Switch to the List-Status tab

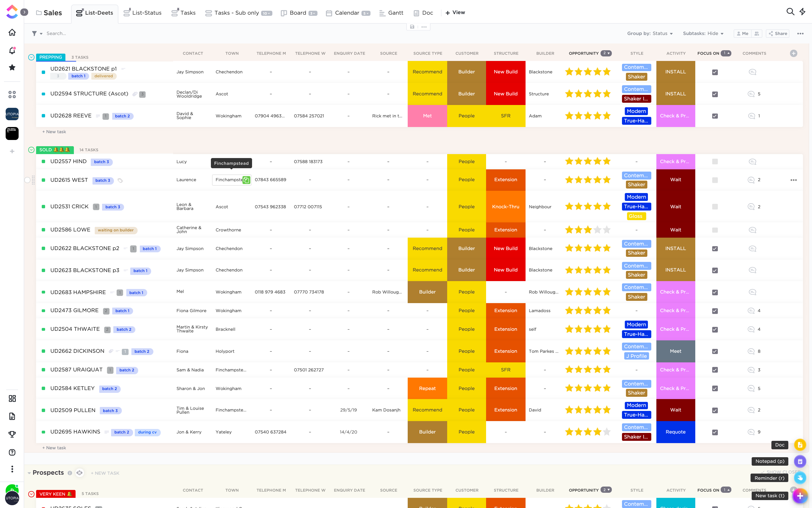(143, 13)
